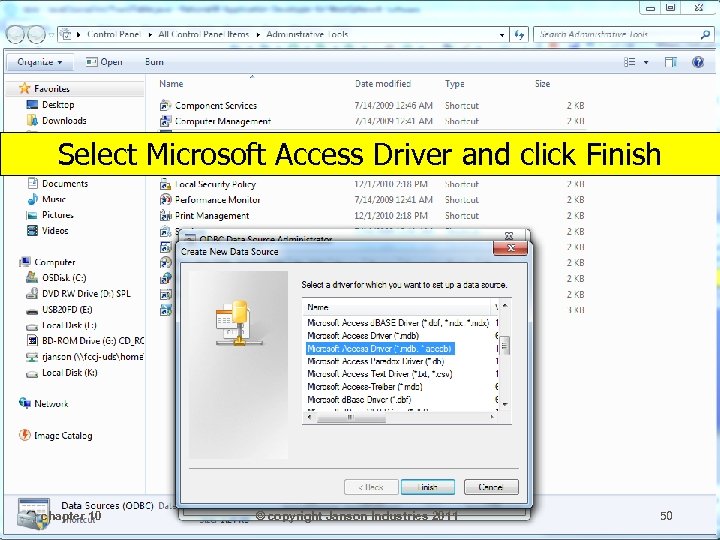This screenshot has width=720, height=540.
Task: Click the horizontal scrollbar thumb in driver list
Action: [351, 417]
